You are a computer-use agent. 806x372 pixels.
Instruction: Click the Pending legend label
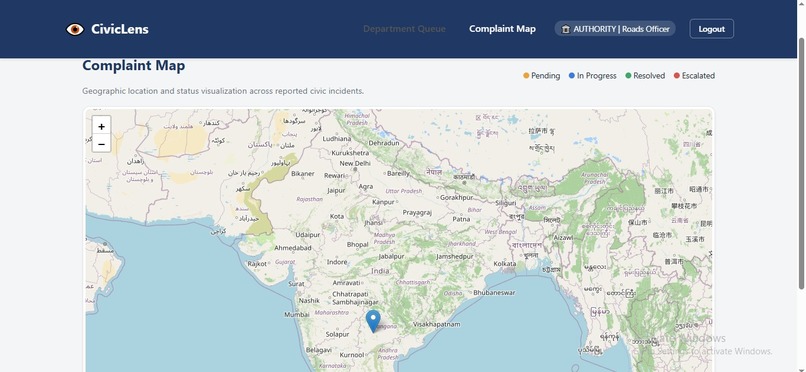pyautogui.click(x=545, y=76)
